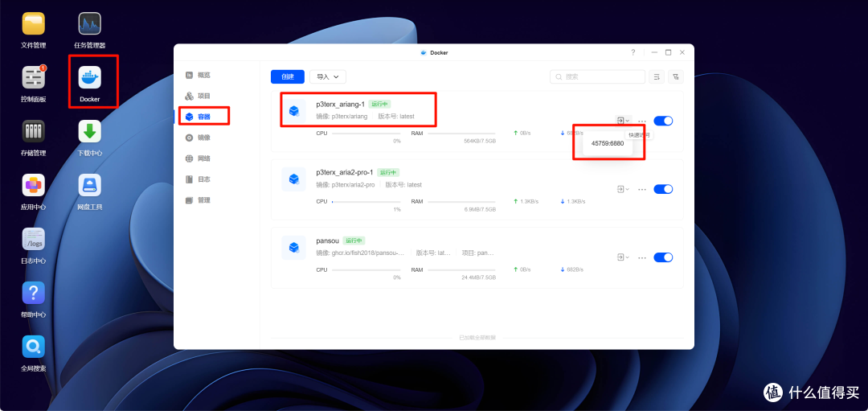Click CPU usage bar of pansou
The height and width of the screenshot is (411, 868).
[x=366, y=269]
